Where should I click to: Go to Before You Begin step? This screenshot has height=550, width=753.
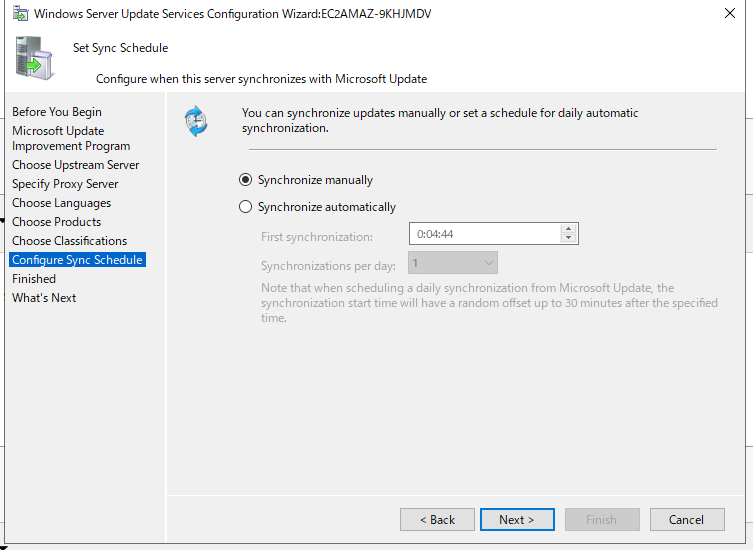click(x=57, y=111)
